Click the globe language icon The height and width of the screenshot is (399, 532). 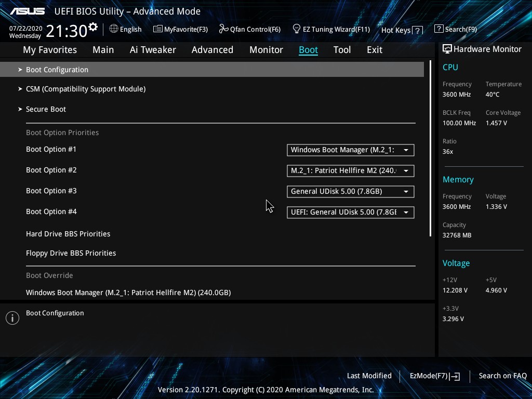coord(114,29)
